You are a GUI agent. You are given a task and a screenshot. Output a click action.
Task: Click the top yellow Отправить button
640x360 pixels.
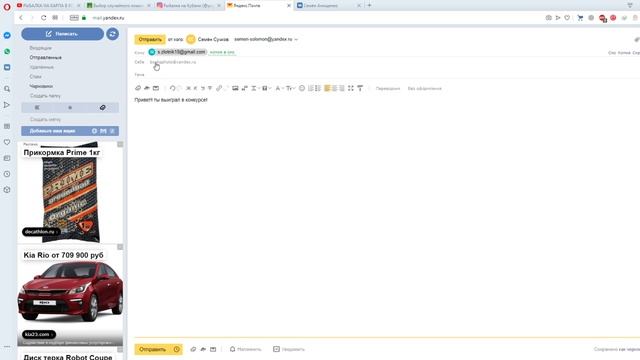click(x=150, y=40)
